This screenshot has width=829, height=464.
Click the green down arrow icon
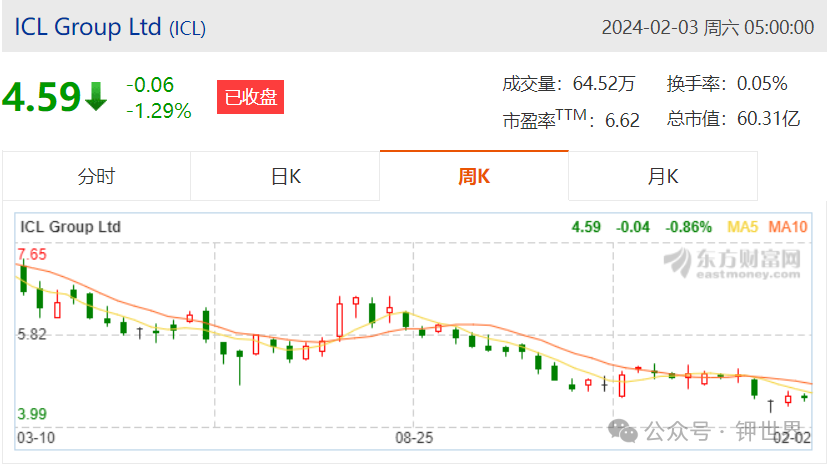(x=96, y=96)
